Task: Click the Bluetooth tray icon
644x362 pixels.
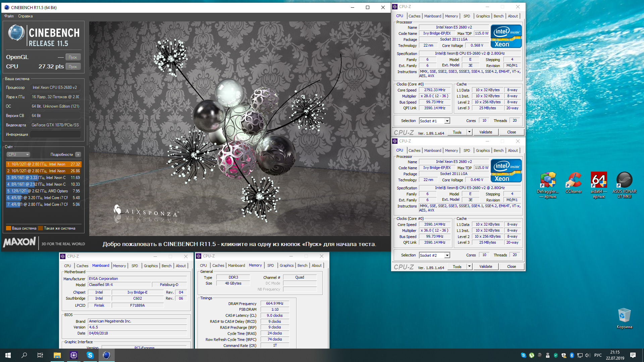Action: (x=572, y=355)
